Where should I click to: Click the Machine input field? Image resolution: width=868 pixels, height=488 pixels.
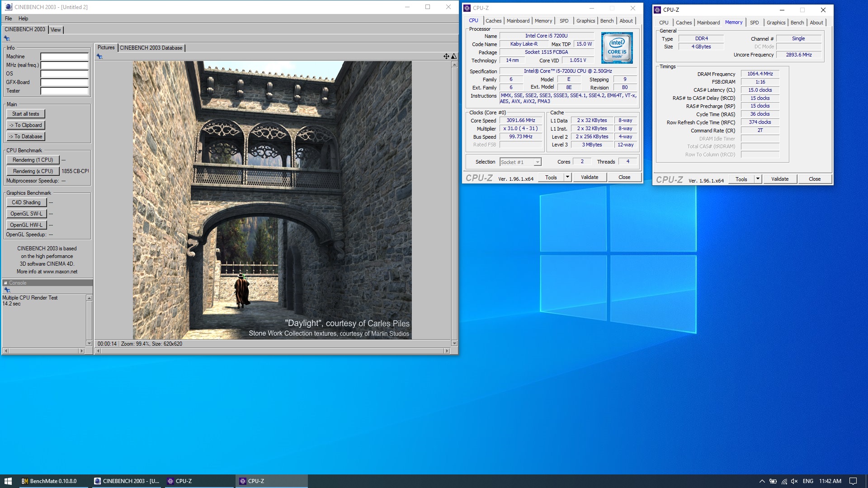click(65, 56)
